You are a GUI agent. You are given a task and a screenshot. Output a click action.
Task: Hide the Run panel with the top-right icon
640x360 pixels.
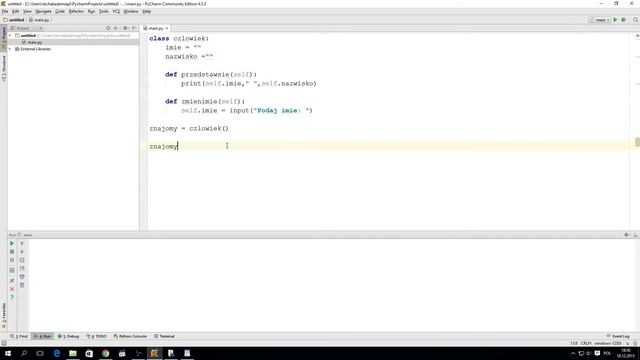tap(636, 235)
